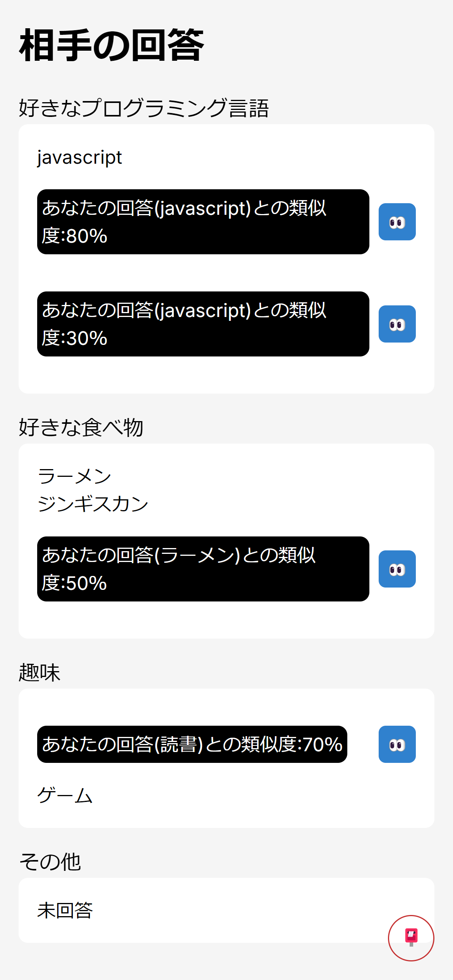
Task: Click eyes icon beside ラーメン 50% similarity
Action: [397, 569]
